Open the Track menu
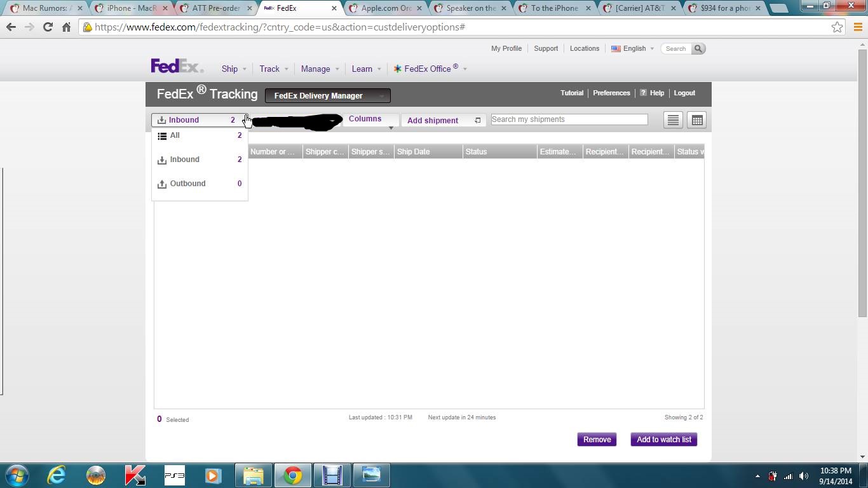The width and height of the screenshot is (868, 488). coord(273,69)
